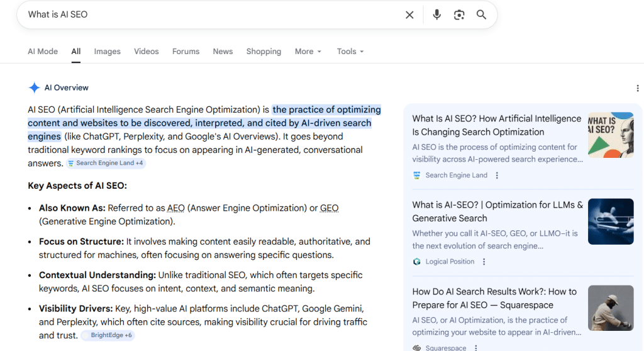This screenshot has width=644, height=351.
Task: Click the 'Contextual Understanding:' bullet label
Action: click(97, 275)
